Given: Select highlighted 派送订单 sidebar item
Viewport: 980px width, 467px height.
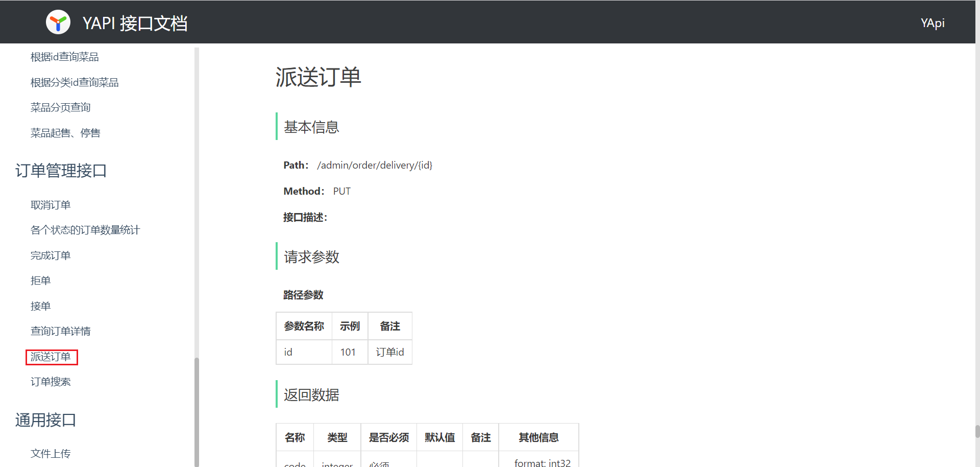Looking at the screenshot, I should pyautogui.click(x=51, y=357).
